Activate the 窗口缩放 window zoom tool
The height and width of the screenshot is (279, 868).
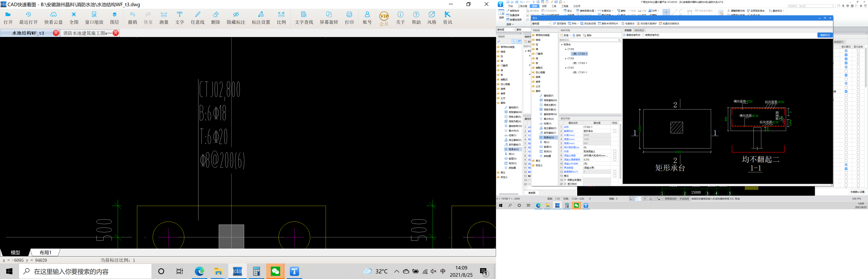[94, 18]
